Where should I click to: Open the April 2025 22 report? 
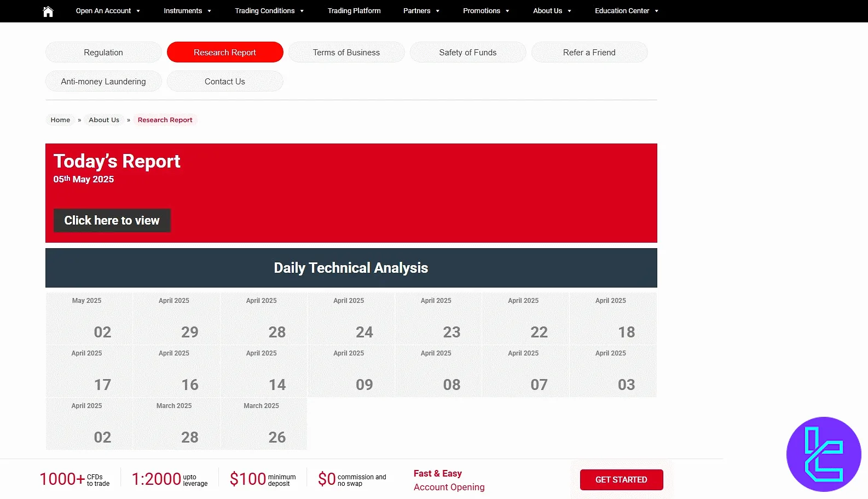526,318
